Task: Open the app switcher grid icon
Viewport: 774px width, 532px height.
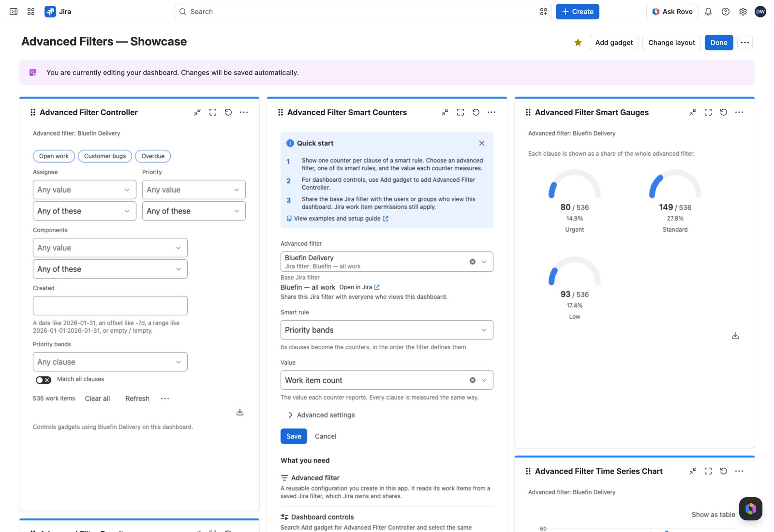Action: [x=31, y=12]
